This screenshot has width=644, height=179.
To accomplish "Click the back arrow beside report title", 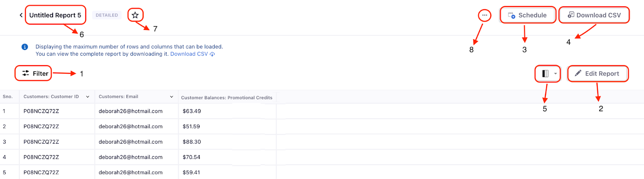I will [21, 15].
